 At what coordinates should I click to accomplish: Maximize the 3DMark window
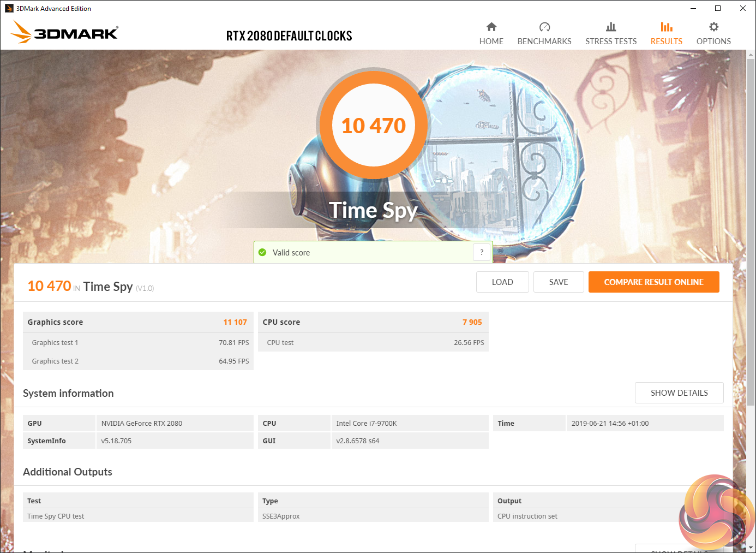click(x=718, y=8)
